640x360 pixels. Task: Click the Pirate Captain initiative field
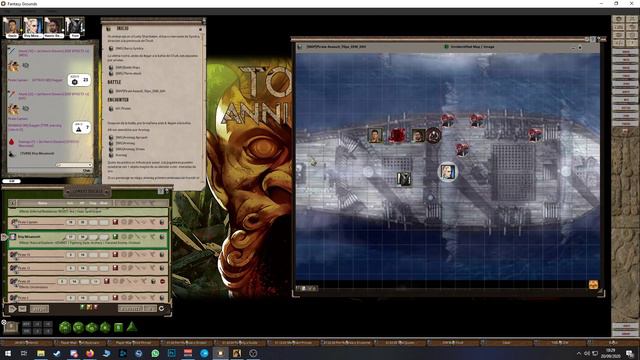pyautogui.click(x=71, y=222)
